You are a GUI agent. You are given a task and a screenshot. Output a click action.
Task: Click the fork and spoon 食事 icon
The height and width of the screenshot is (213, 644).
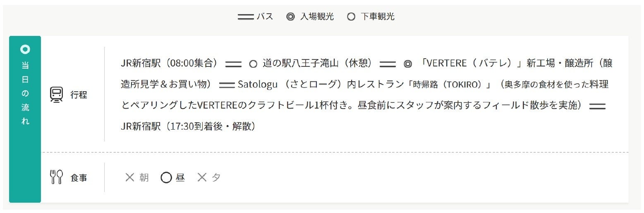click(56, 177)
